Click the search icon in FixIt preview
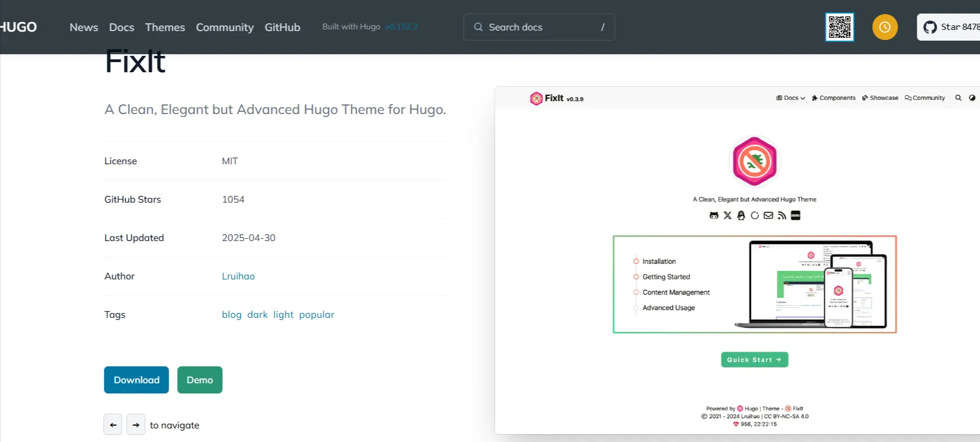980x442 pixels. pyautogui.click(x=958, y=98)
